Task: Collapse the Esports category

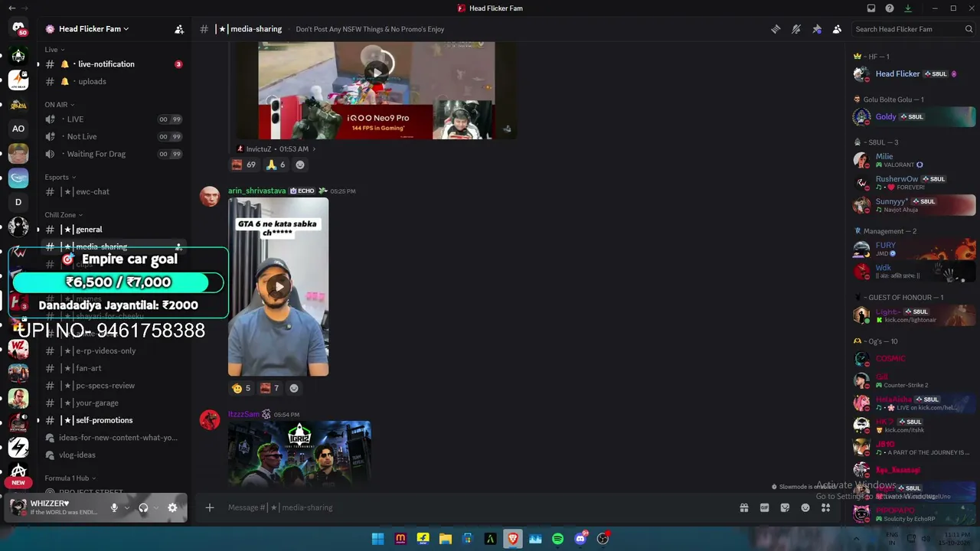Action: (60, 178)
